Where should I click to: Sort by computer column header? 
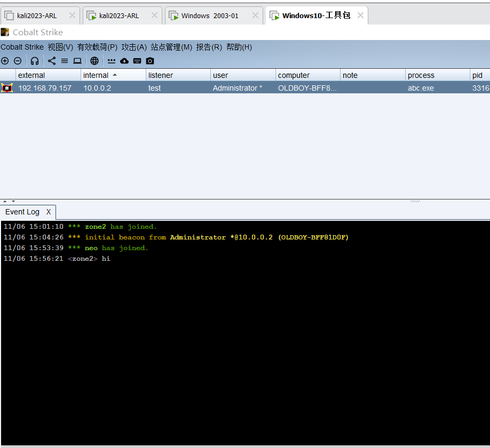click(308, 75)
